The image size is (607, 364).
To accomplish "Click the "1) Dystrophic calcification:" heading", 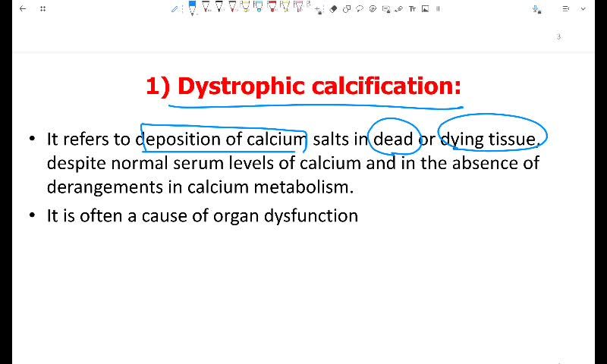I will (304, 86).
